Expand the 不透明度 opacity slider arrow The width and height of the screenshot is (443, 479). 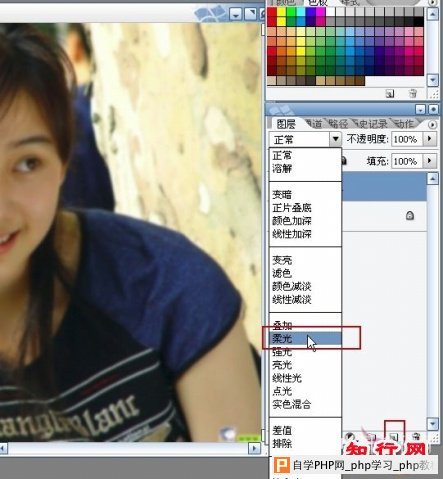click(x=430, y=139)
